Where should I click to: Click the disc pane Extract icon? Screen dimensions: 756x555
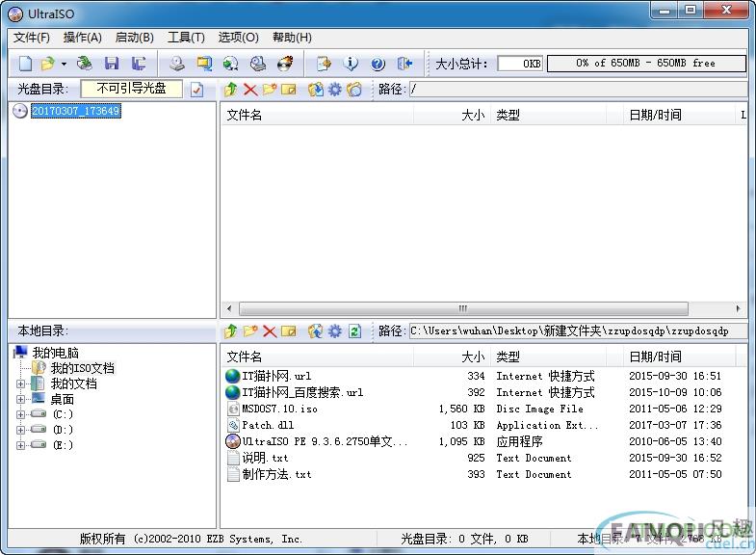(x=316, y=90)
